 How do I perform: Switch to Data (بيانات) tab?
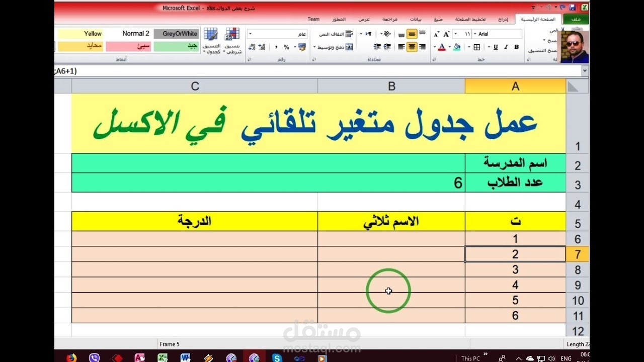point(415,19)
